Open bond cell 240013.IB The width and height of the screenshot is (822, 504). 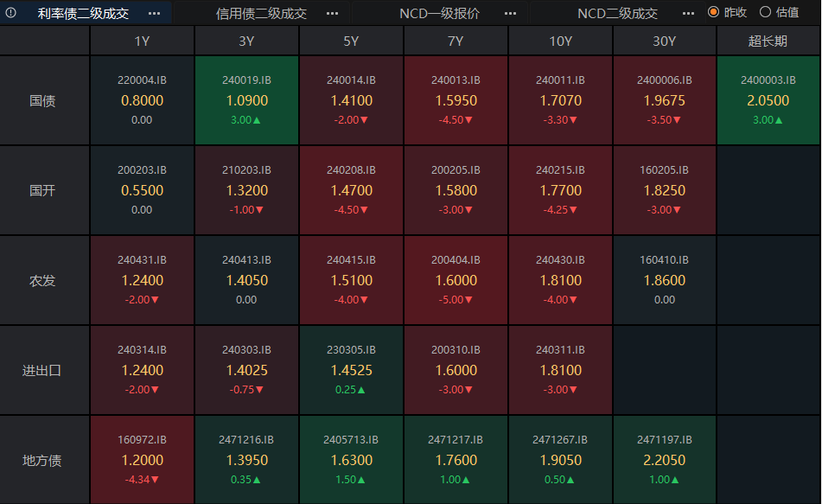(456, 100)
